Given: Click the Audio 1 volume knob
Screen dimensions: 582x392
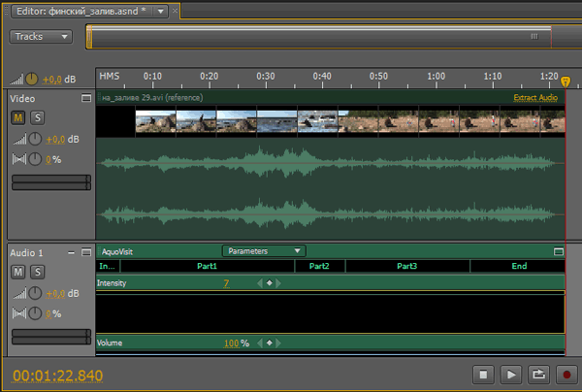Looking at the screenshot, I should [35, 293].
